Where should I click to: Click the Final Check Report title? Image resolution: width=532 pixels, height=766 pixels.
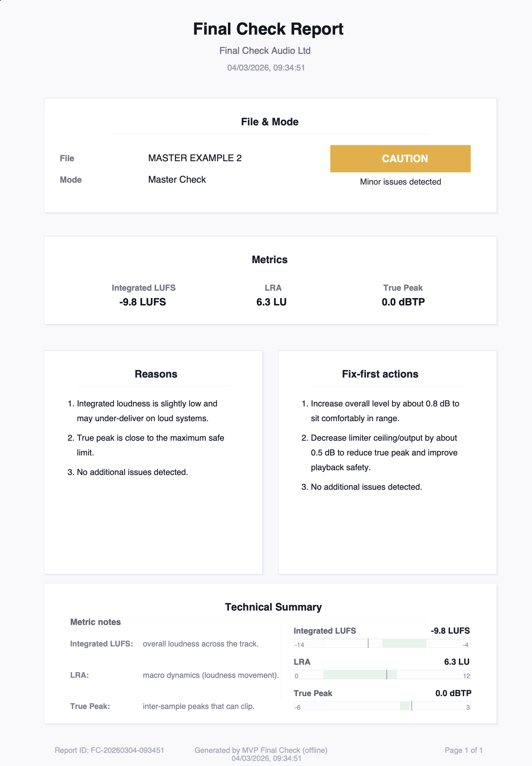(x=268, y=29)
